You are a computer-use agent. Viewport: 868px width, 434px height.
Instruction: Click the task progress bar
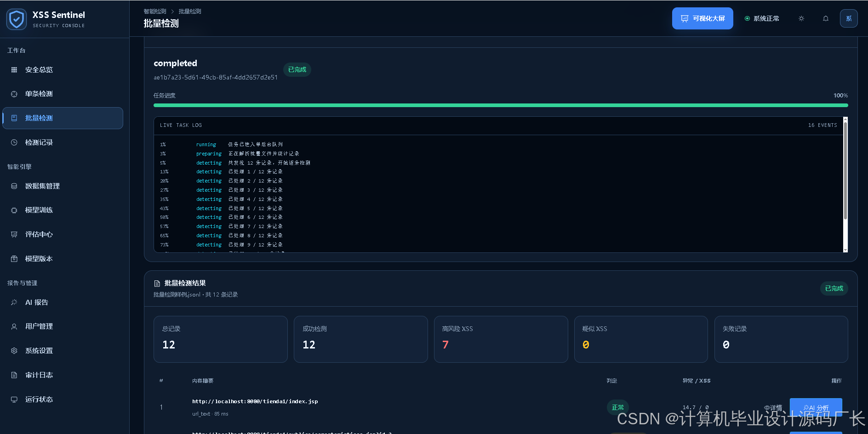click(501, 105)
